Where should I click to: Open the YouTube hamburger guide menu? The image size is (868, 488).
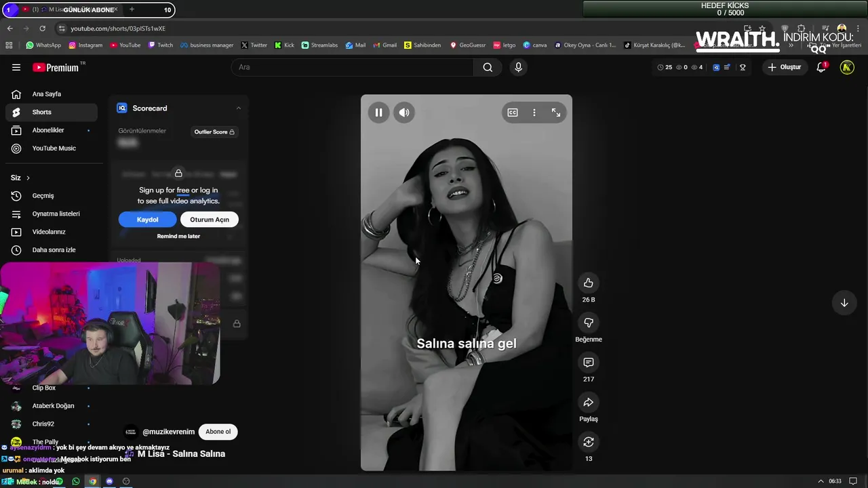tap(16, 67)
